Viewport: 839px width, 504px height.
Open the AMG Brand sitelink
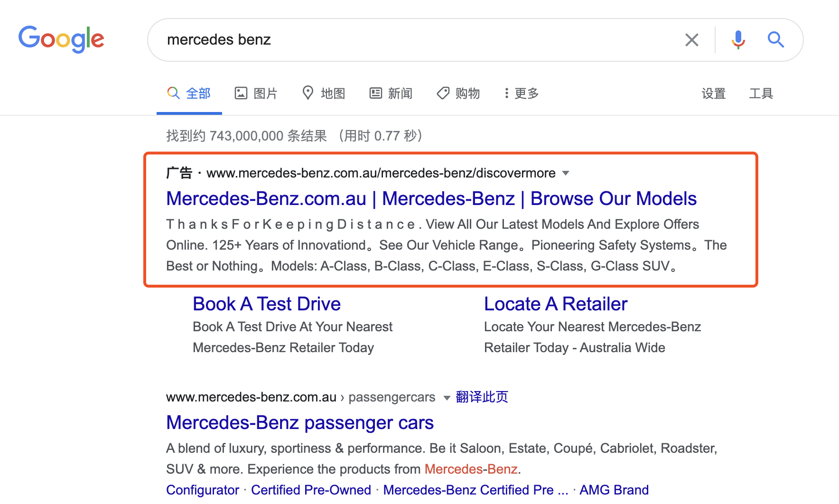coord(614,490)
